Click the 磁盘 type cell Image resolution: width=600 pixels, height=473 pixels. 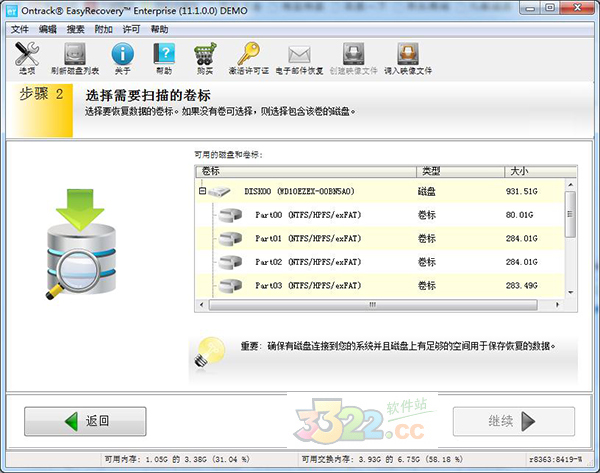pyautogui.click(x=427, y=191)
